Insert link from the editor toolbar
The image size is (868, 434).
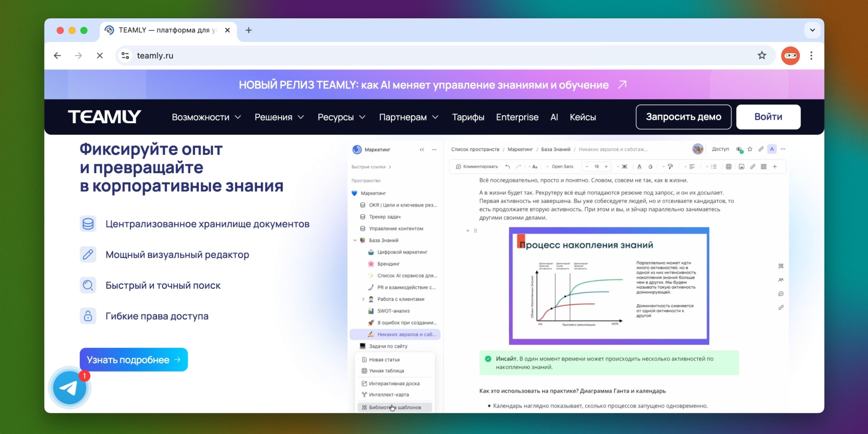tap(752, 166)
